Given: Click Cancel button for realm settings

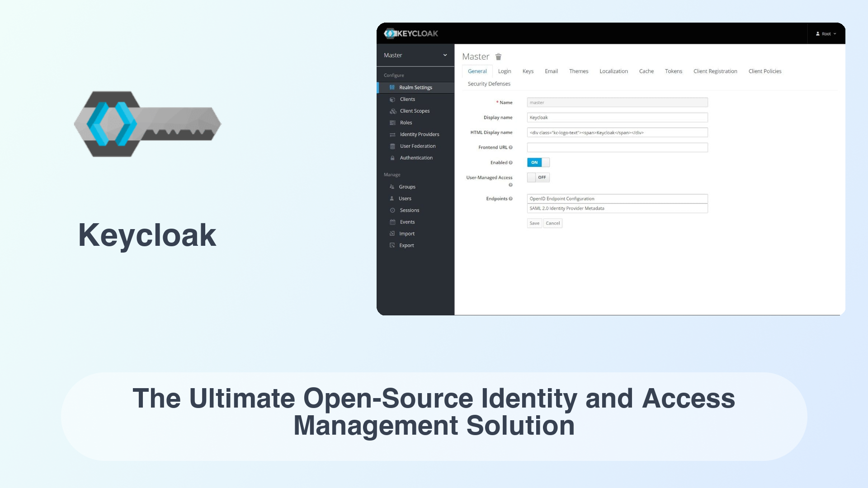Looking at the screenshot, I should (552, 223).
